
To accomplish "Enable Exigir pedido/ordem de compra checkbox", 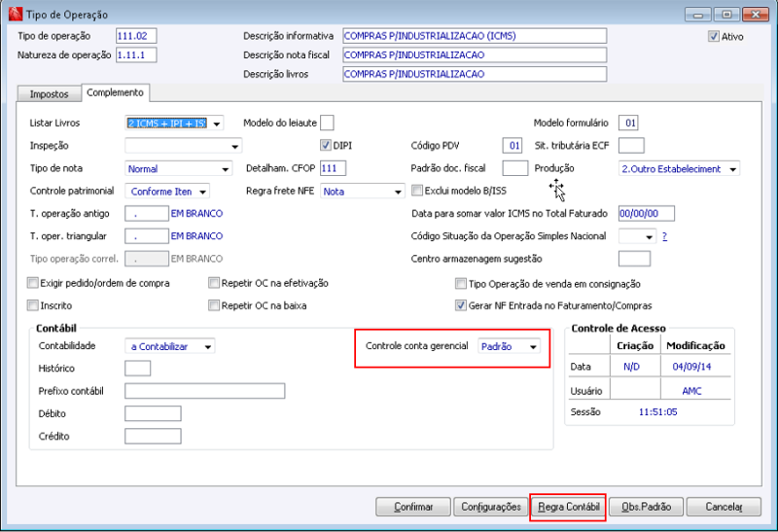I will pyautogui.click(x=33, y=283).
